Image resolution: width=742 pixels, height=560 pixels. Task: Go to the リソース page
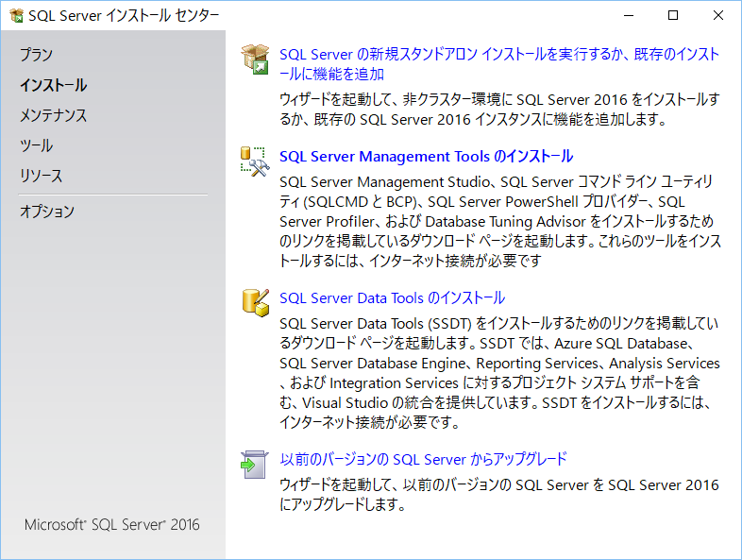tap(42, 176)
